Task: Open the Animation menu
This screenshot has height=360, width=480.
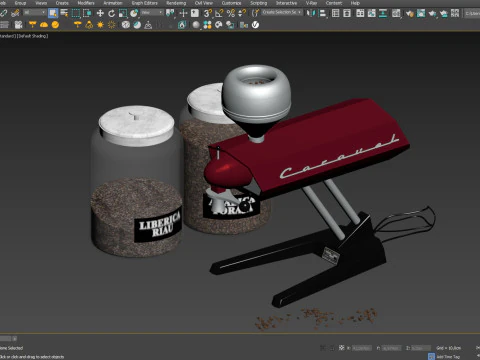Action: tap(113, 3)
